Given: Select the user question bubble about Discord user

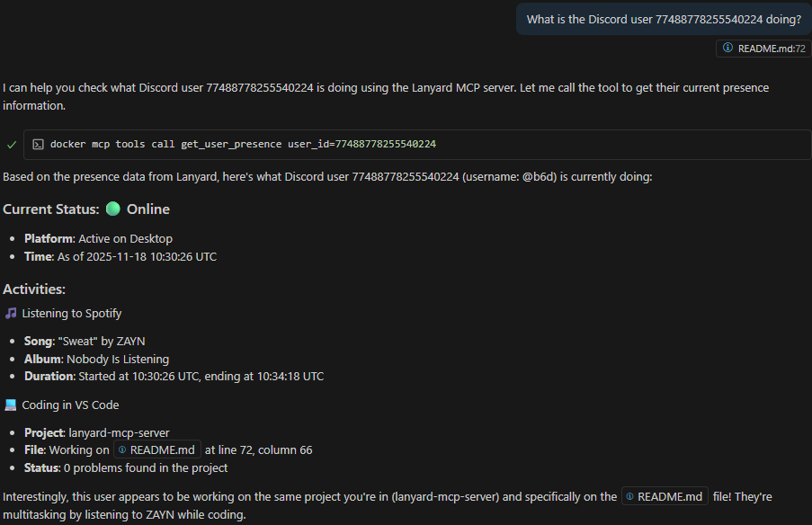Looking at the screenshot, I should pyautogui.click(x=663, y=18).
